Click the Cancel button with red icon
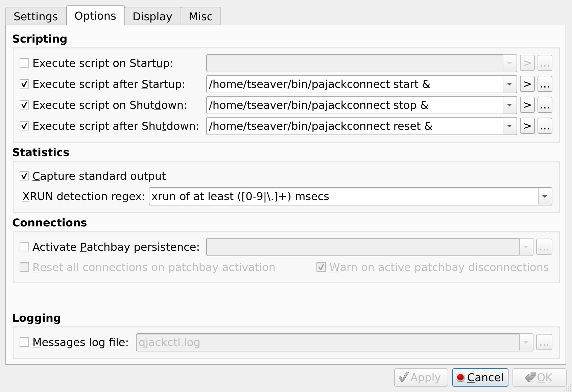The height and width of the screenshot is (392, 572). click(480, 377)
